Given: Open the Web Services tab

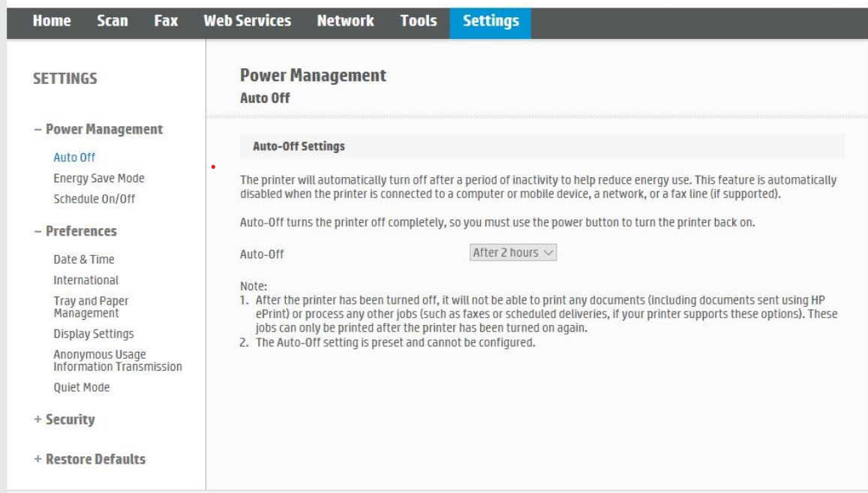Looking at the screenshot, I should (248, 21).
